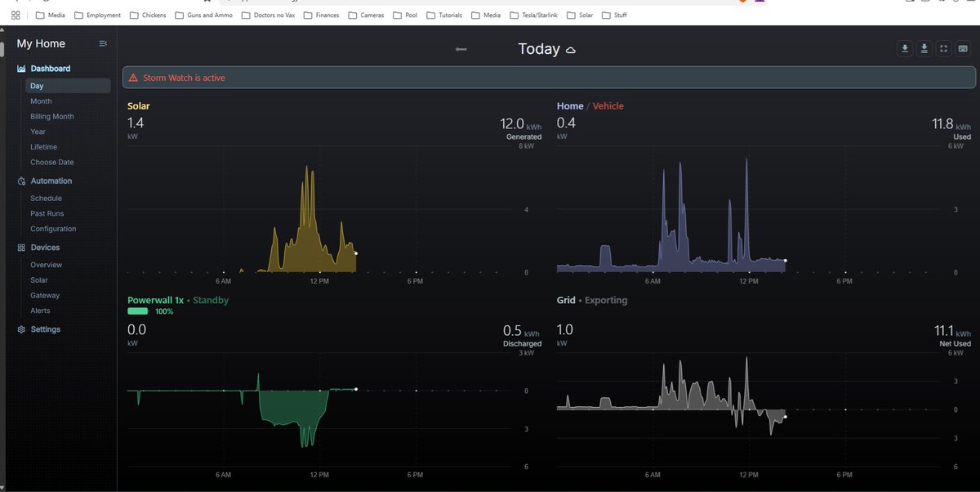The image size is (980, 492).
Task: Click the 11.8 kWh Used value
Action: pyautogui.click(x=951, y=124)
